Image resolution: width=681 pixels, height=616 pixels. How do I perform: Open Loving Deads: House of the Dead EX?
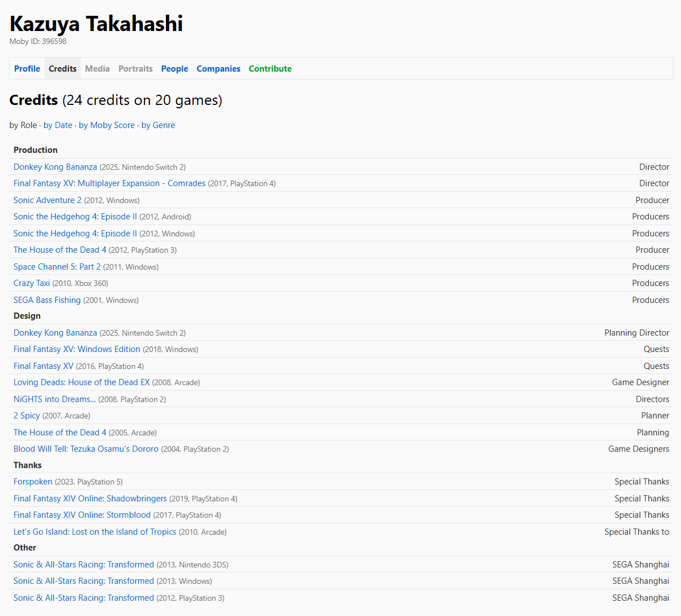tap(82, 382)
